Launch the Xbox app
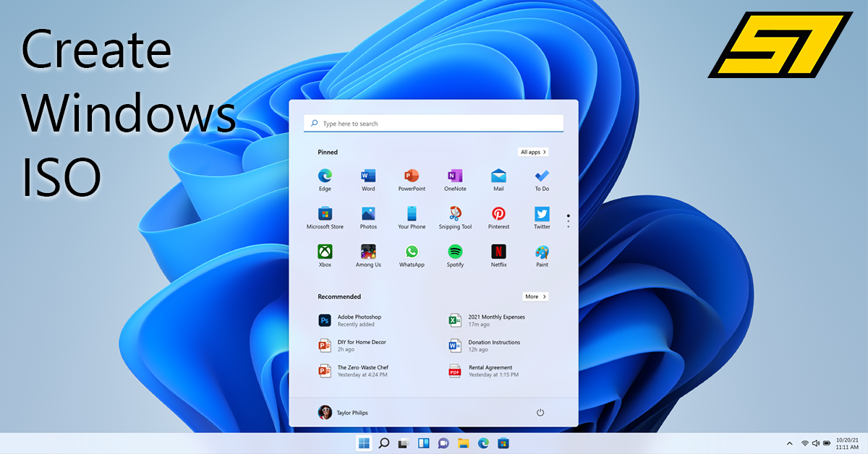The width and height of the screenshot is (868, 454). point(325,252)
